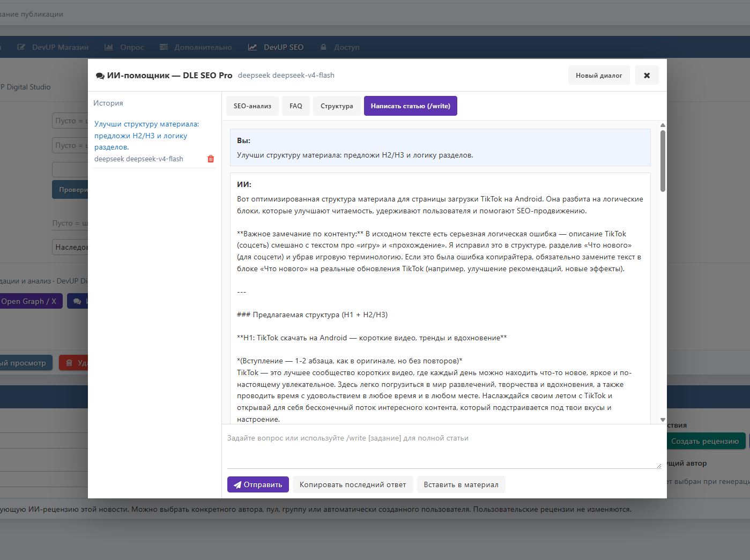
Task: Click the Вы: user message block
Action: tap(440, 147)
